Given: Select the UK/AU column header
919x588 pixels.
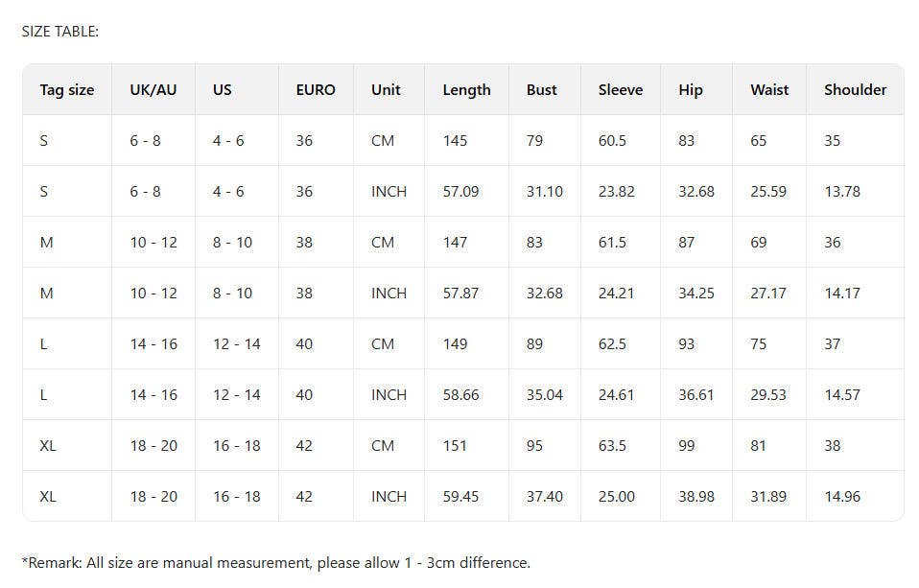Looking at the screenshot, I should click(x=153, y=90).
